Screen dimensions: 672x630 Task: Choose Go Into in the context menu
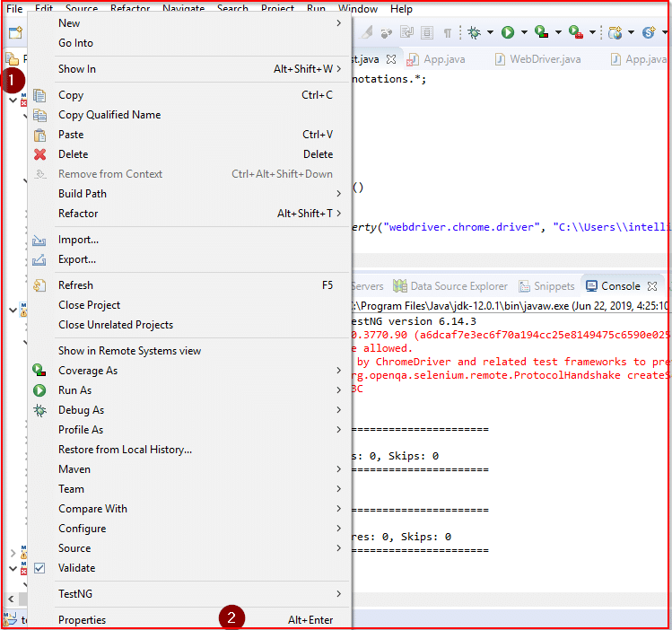click(189, 43)
